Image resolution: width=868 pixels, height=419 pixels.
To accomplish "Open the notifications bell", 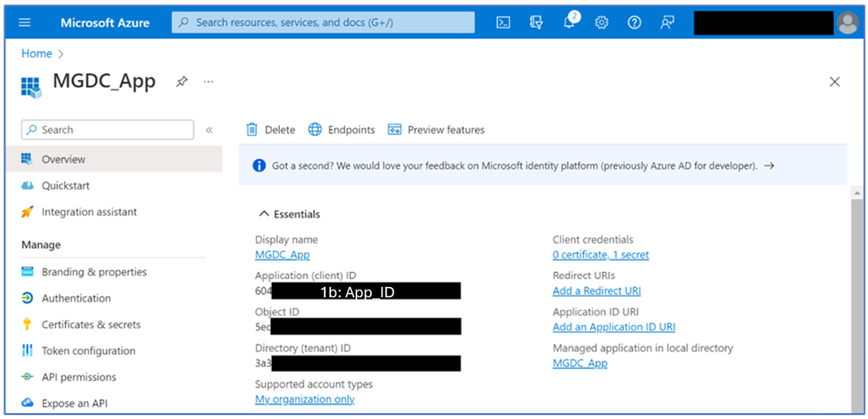I will pyautogui.click(x=569, y=22).
